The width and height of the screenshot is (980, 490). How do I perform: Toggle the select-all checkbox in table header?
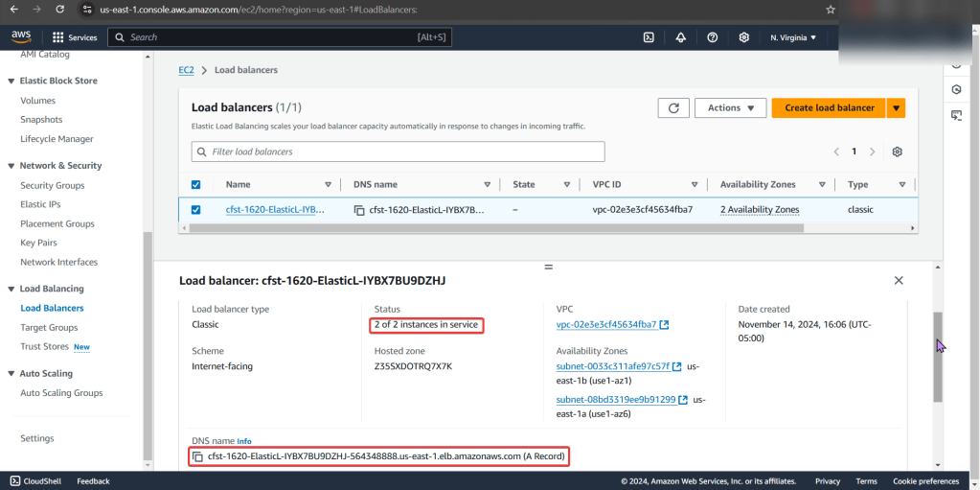pos(196,185)
